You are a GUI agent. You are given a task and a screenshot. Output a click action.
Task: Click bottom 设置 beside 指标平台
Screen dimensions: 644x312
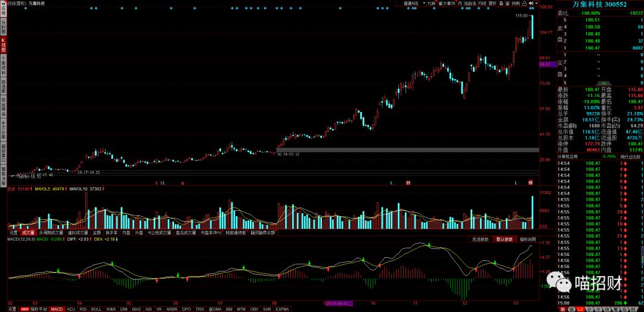coord(13,309)
